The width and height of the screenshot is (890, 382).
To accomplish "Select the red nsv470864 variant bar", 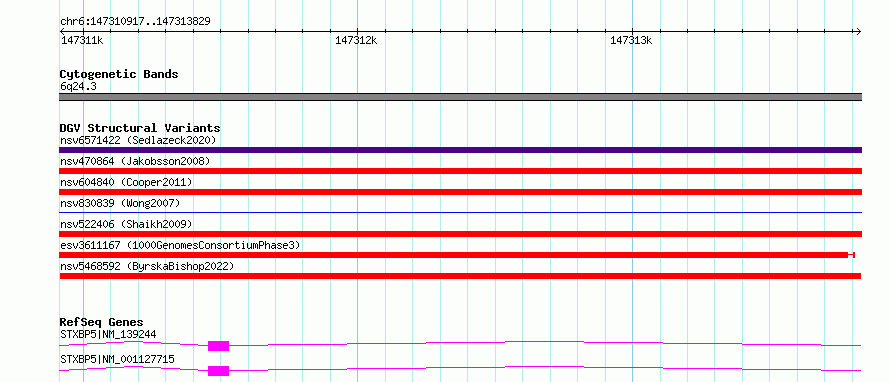I will point(460,171).
